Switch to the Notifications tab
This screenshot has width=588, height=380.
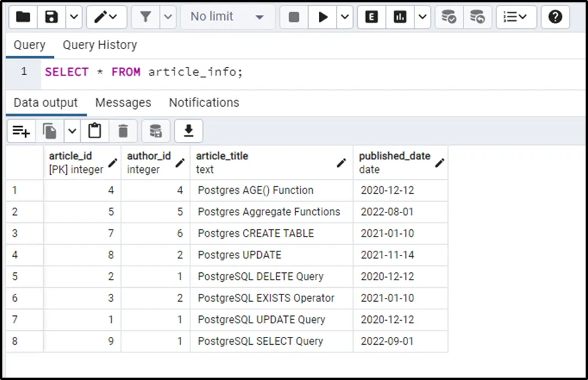point(204,102)
